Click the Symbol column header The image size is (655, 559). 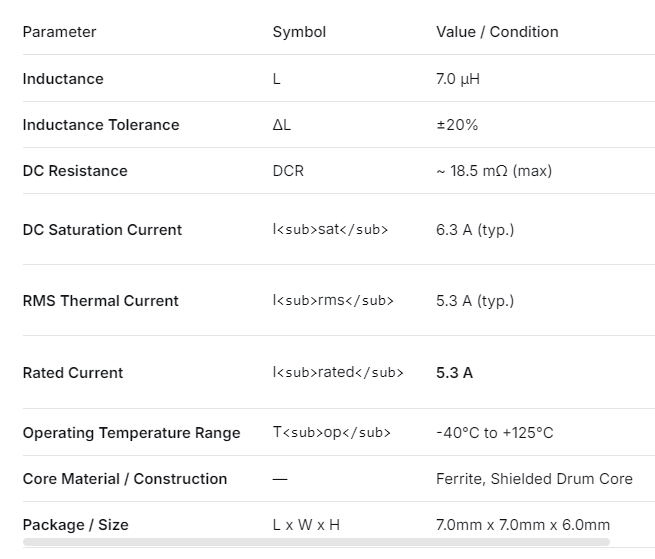pyautogui.click(x=299, y=32)
